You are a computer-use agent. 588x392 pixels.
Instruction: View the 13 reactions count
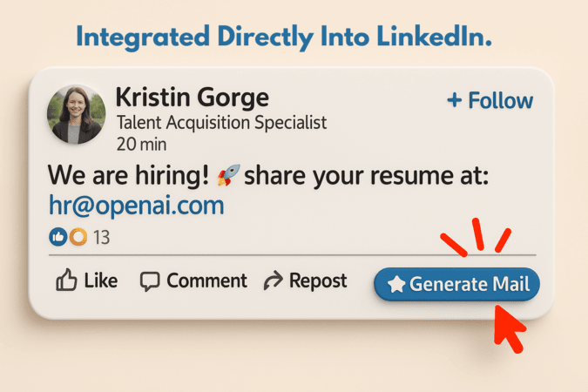(x=101, y=238)
